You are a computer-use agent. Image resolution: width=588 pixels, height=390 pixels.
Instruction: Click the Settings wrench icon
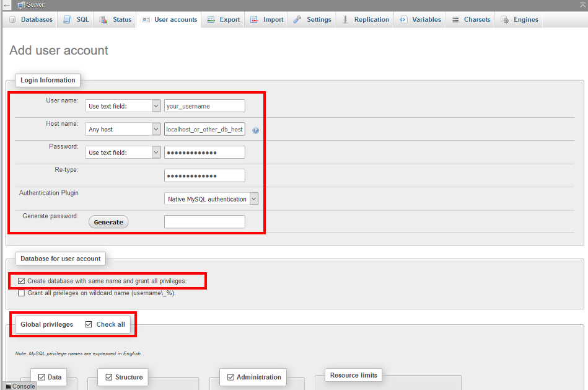click(297, 20)
